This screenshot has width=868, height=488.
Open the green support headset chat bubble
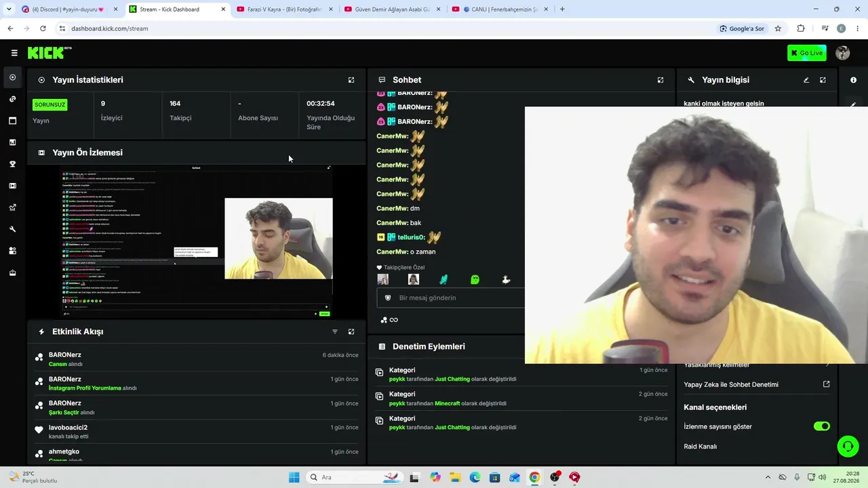(x=848, y=446)
